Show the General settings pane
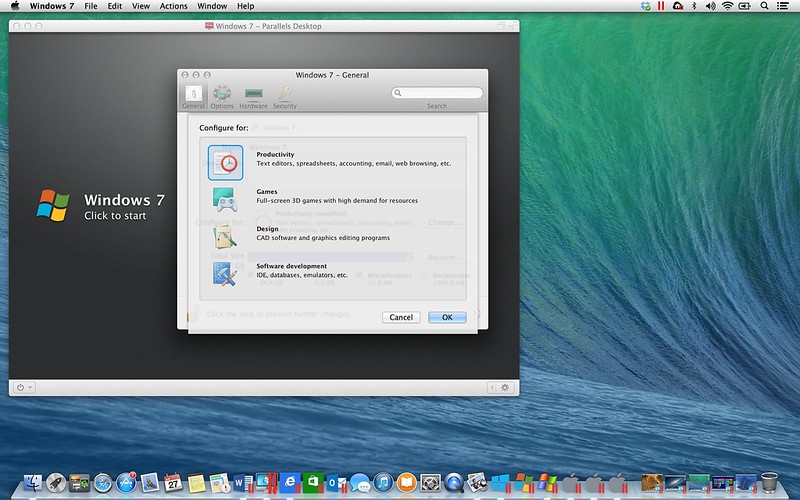The width and height of the screenshot is (800, 500). pos(193,96)
